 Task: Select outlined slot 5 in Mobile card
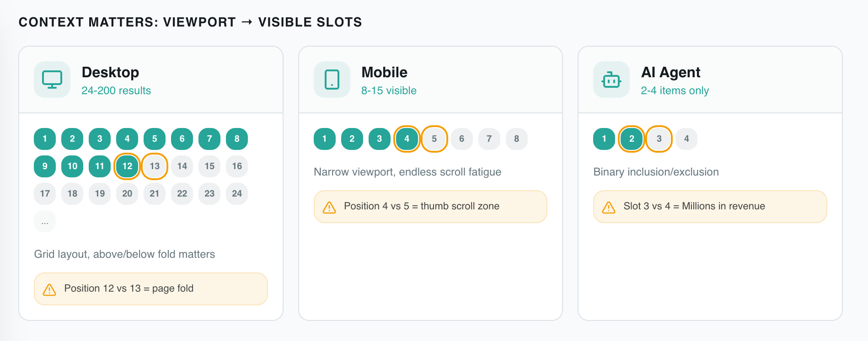coord(434,139)
